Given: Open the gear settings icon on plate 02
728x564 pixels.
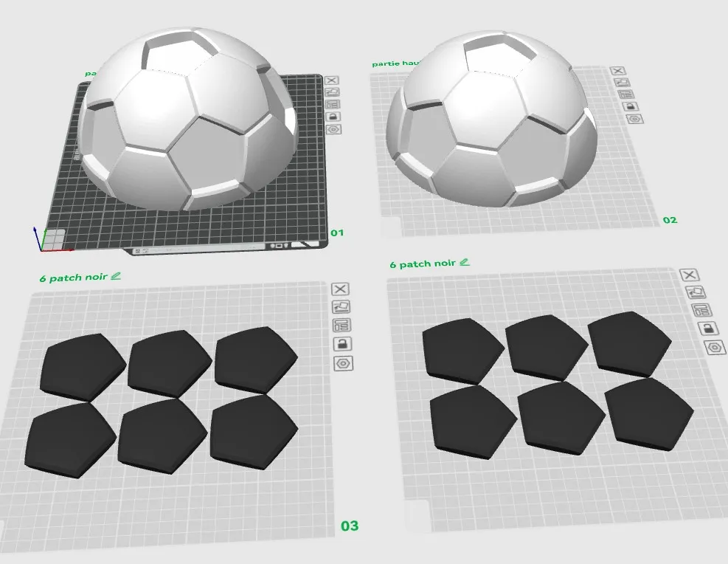Looking at the screenshot, I should coord(635,118).
